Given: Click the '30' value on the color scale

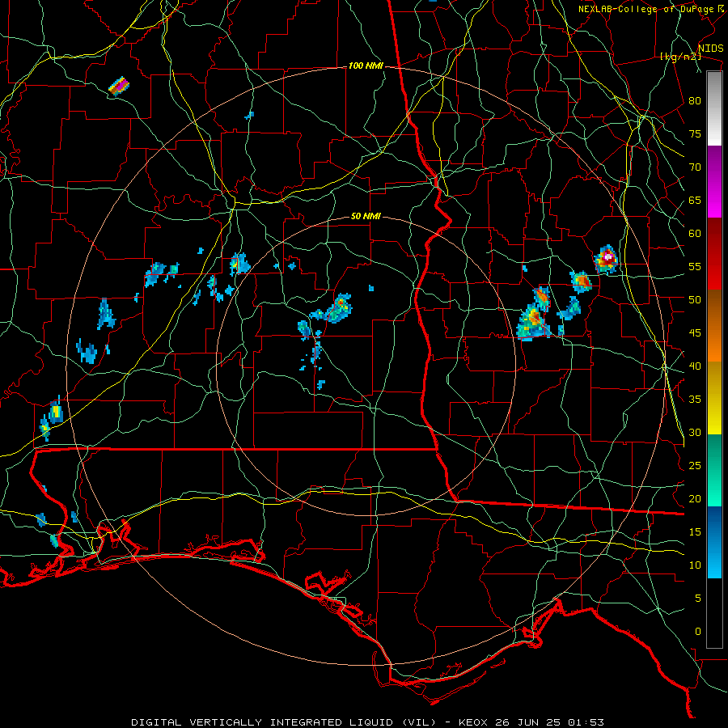Looking at the screenshot, I should click(695, 433).
